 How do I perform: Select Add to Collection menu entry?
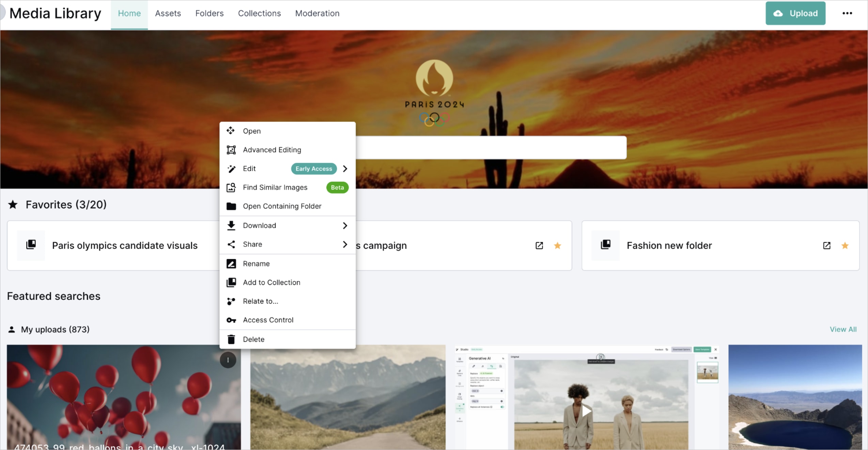coord(288,283)
